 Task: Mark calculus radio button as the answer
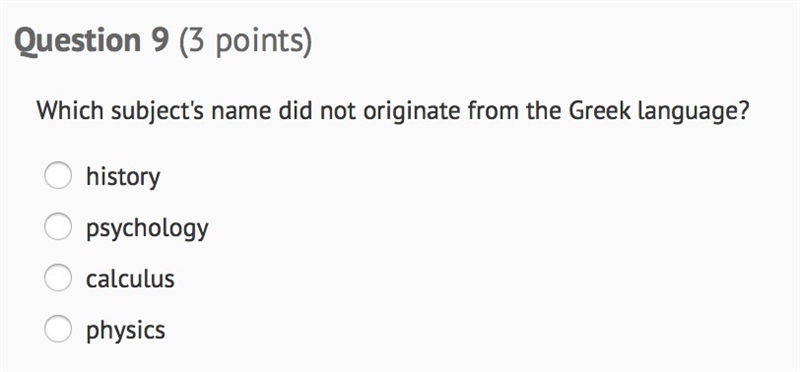point(58,278)
